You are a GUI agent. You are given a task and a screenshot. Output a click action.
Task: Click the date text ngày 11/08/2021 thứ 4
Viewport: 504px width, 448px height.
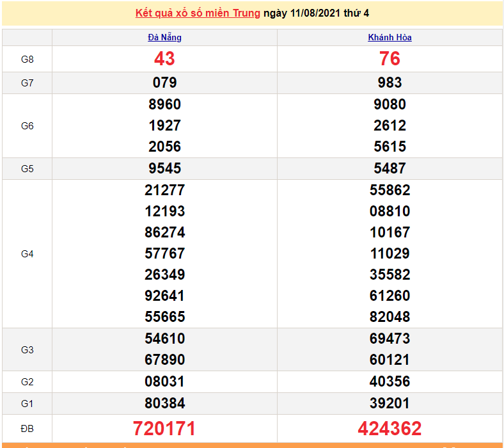[316, 13]
